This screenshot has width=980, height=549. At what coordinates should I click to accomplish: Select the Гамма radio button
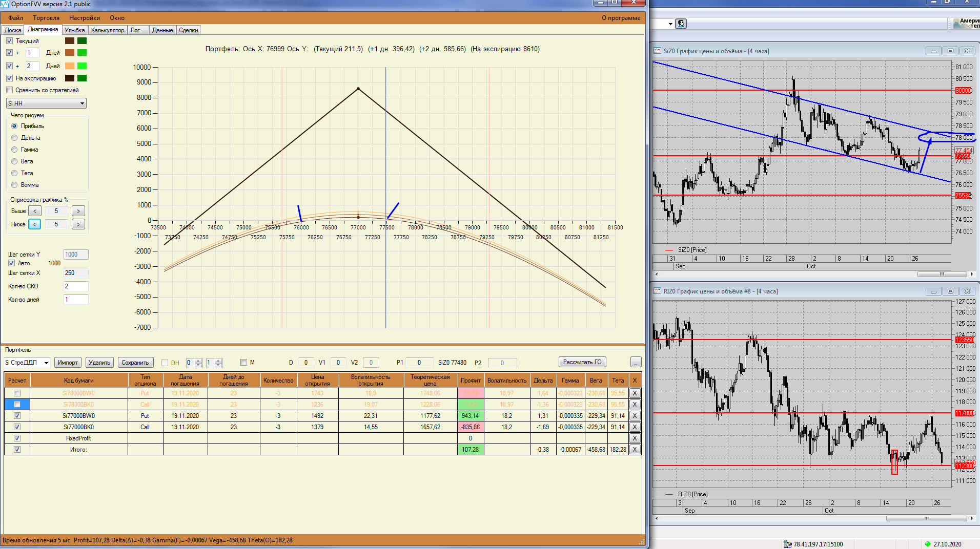[x=14, y=150]
